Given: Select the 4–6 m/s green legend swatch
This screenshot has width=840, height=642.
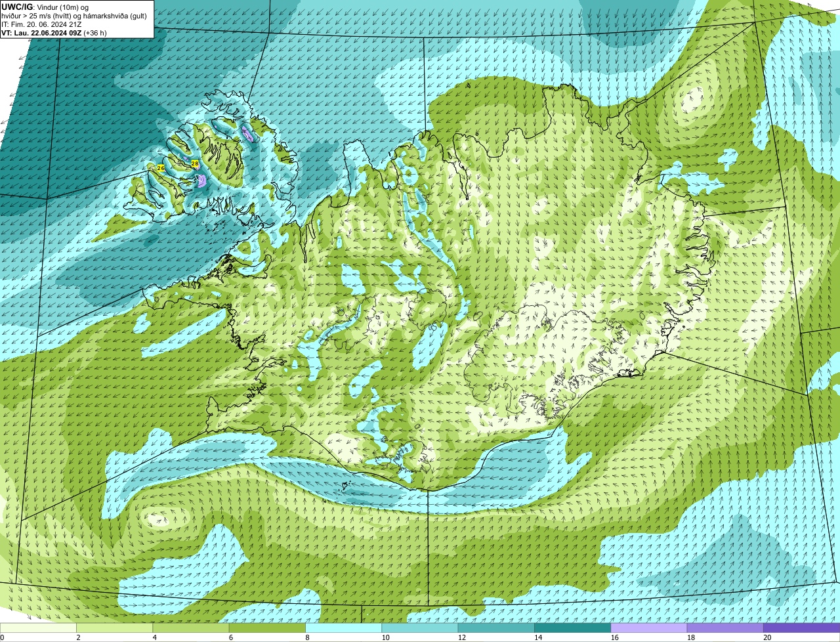Looking at the screenshot, I should (191, 628).
